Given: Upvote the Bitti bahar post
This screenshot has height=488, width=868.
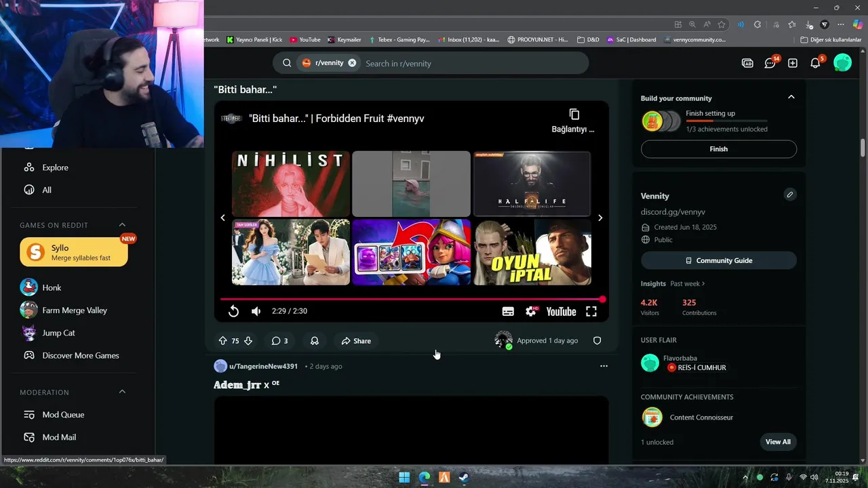Looking at the screenshot, I should coord(223,341).
